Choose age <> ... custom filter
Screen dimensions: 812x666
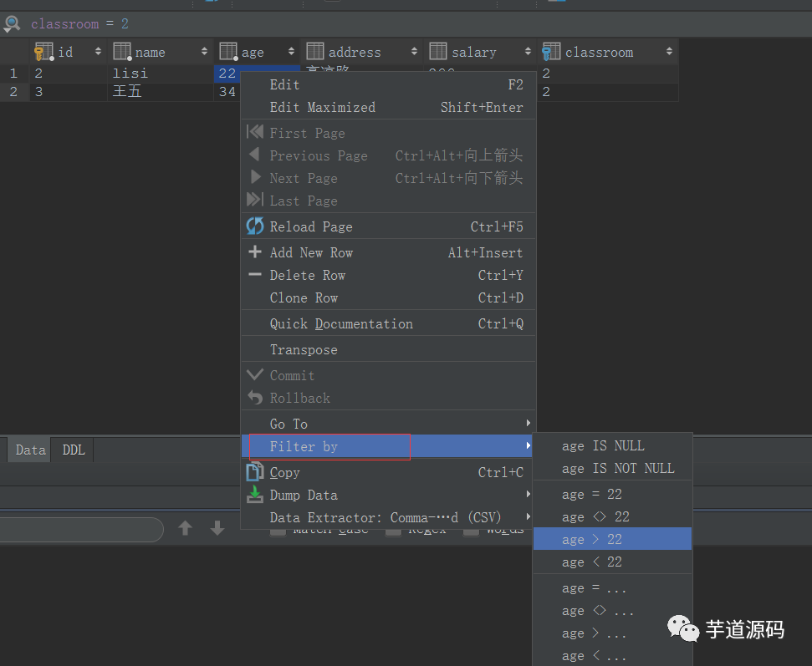[x=613, y=611]
